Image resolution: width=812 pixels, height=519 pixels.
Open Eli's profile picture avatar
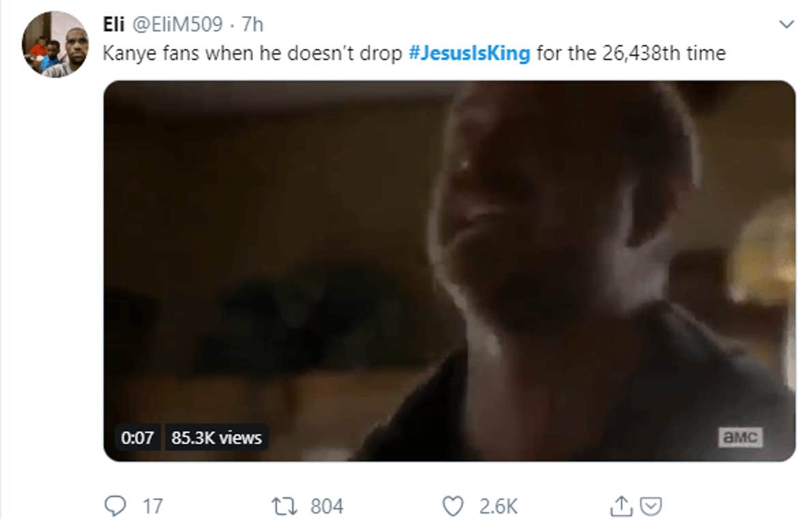pos(55,44)
